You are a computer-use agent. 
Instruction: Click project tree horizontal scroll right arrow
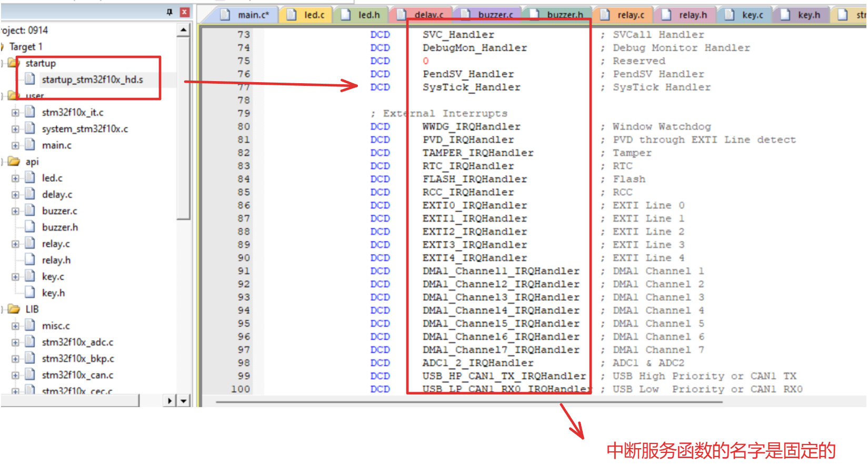[x=169, y=401]
